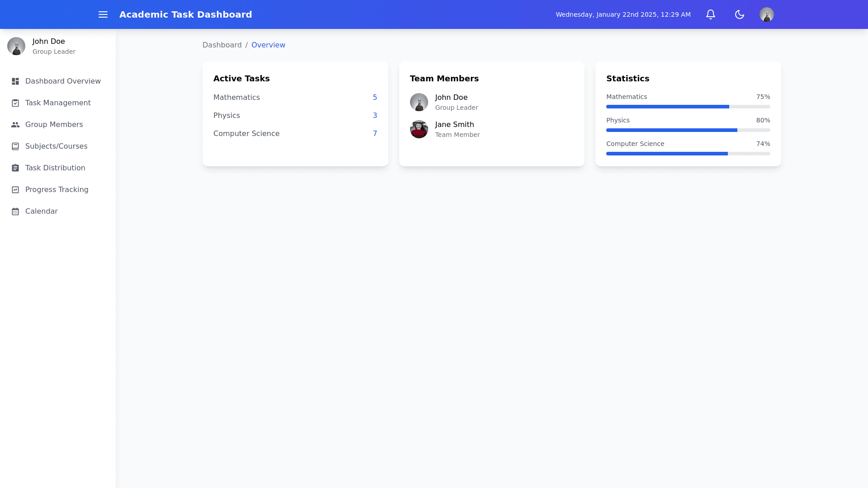Click the hamburger menu icon
The height and width of the screenshot is (488, 868).
pyautogui.click(x=103, y=14)
